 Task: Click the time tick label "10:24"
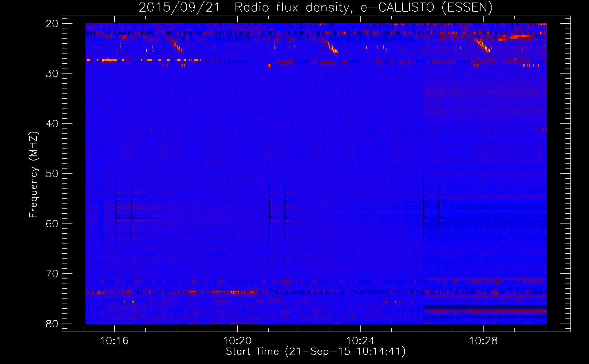pos(360,341)
